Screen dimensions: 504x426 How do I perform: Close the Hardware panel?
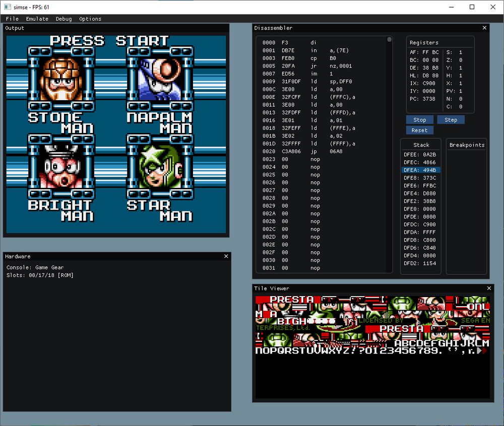point(226,256)
